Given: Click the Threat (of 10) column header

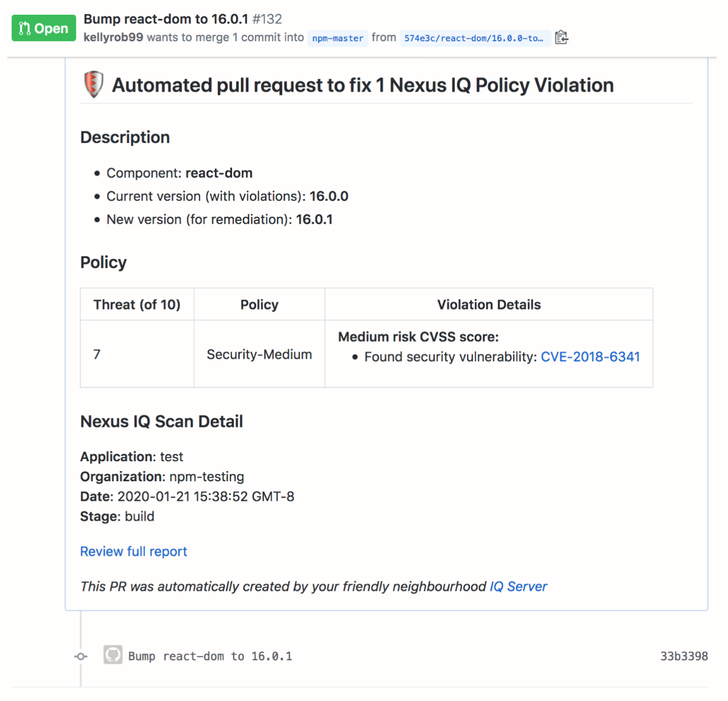Looking at the screenshot, I should [137, 305].
